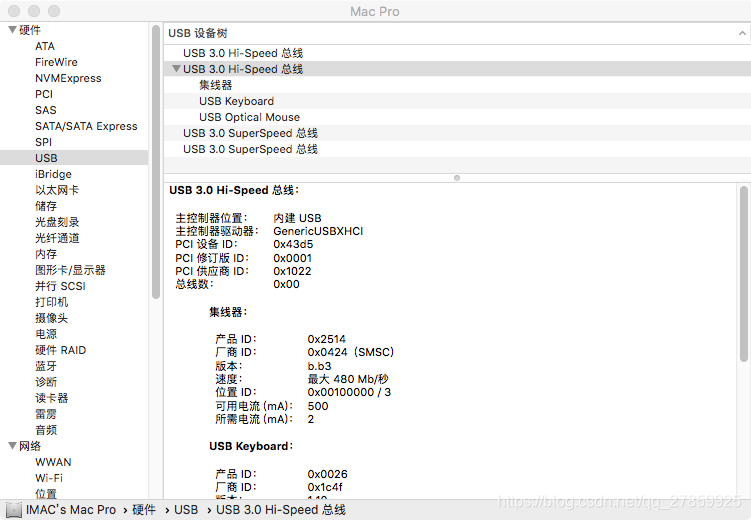Select 光盘刻录 disc burning
Screen dimensions: 751x520
pyautogui.click(x=57, y=222)
